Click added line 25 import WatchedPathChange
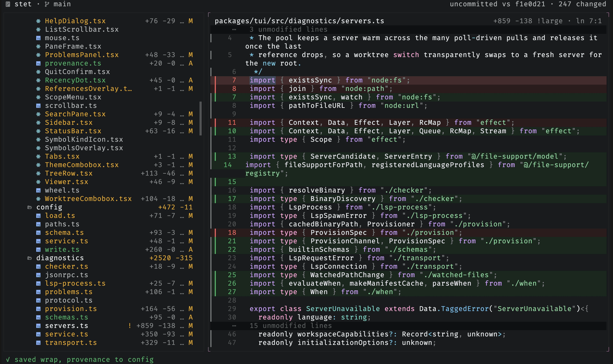The width and height of the screenshot is (613, 364). pyautogui.click(x=408, y=275)
